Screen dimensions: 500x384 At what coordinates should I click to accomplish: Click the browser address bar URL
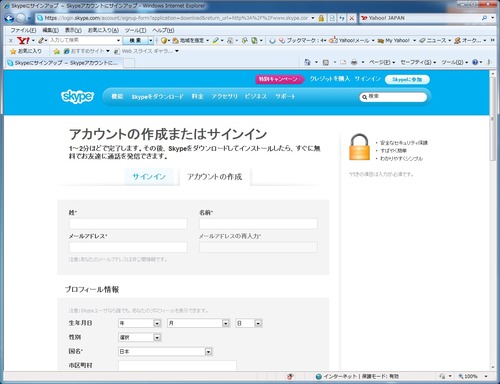pyautogui.click(x=176, y=18)
